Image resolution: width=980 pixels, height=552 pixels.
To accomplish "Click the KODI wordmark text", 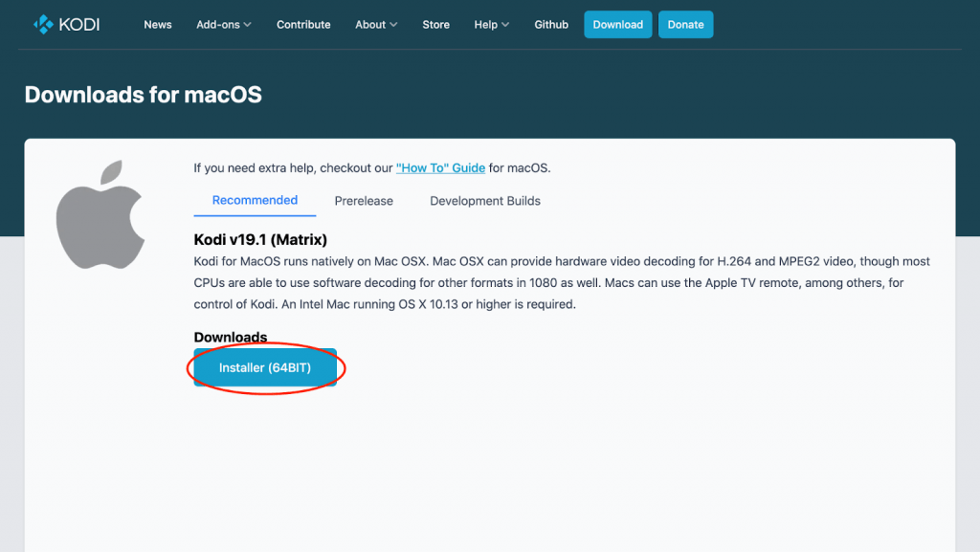I will (78, 24).
